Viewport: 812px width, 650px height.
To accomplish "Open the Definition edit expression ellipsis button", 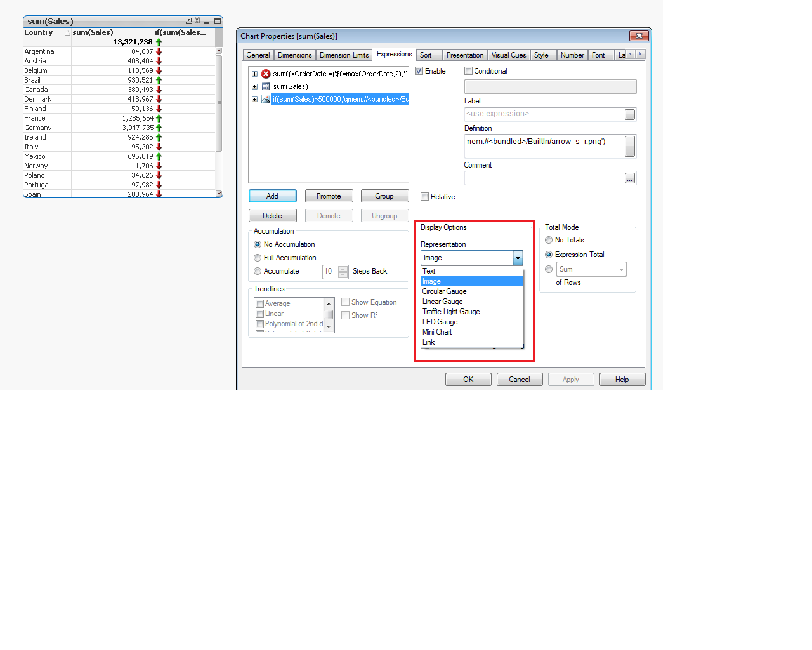I will [630, 146].
